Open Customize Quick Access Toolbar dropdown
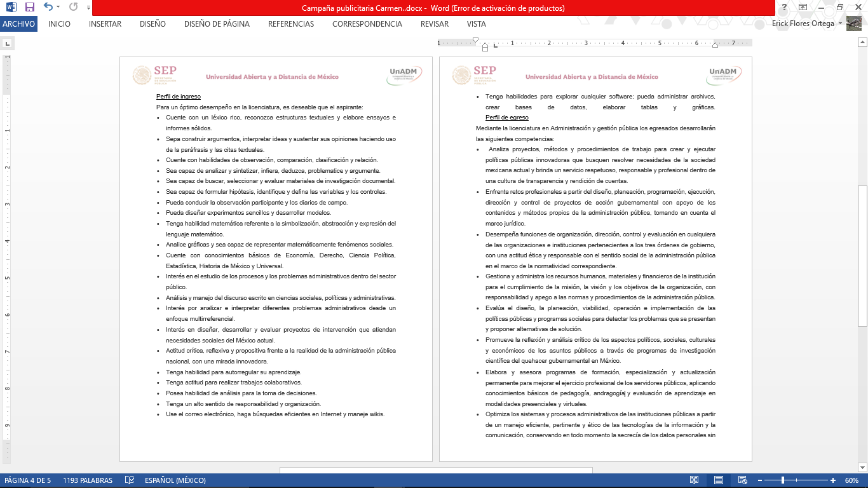This screenshot has height=488, width=868. (87, 8)
